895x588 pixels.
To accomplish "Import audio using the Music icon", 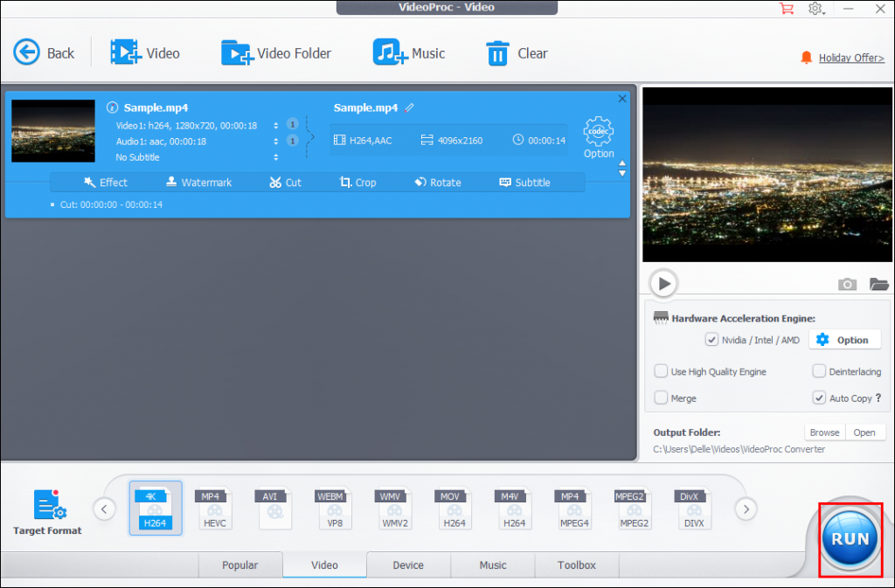I will click(408, 52).
